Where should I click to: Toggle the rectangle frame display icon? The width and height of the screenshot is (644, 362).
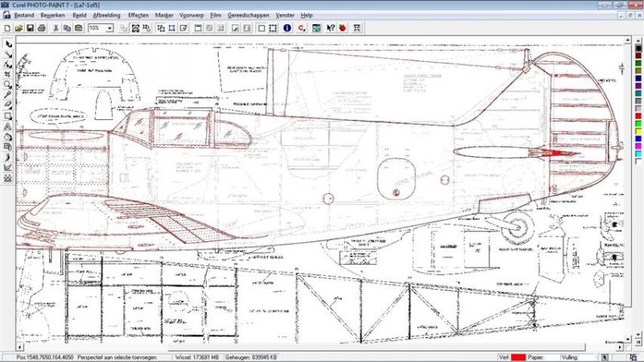[261, 28]
